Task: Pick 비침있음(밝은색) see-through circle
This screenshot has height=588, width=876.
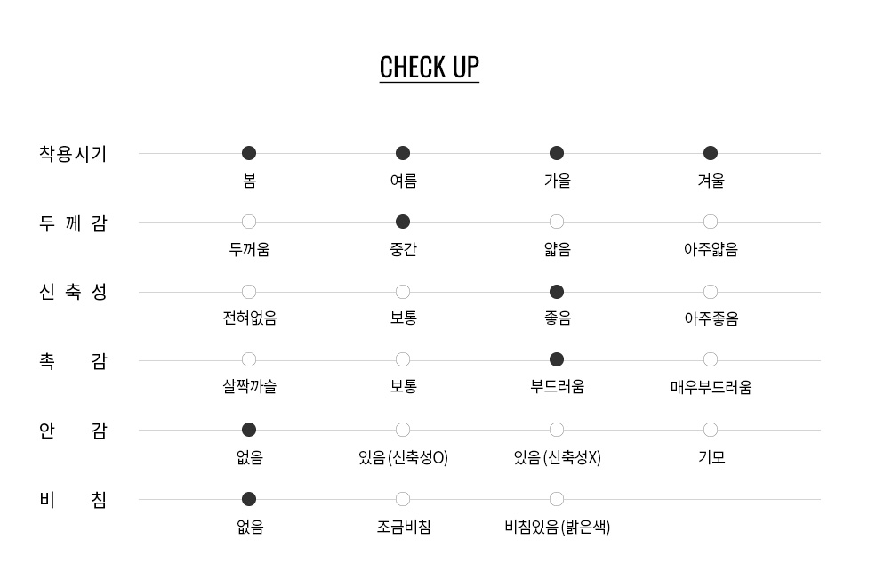Action: point(557,499)
